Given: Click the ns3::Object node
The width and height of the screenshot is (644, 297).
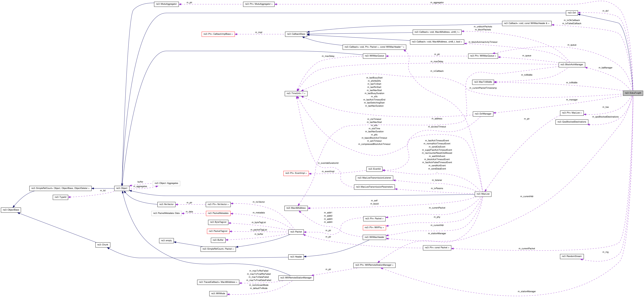Looking at the screenshot, I should click(x=122, y=188).
